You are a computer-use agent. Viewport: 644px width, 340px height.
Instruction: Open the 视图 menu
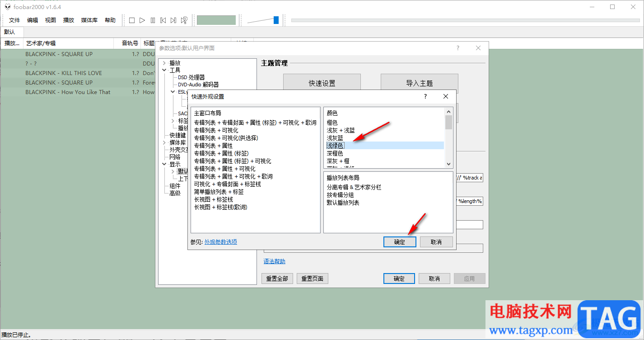[x=51, y=20]
